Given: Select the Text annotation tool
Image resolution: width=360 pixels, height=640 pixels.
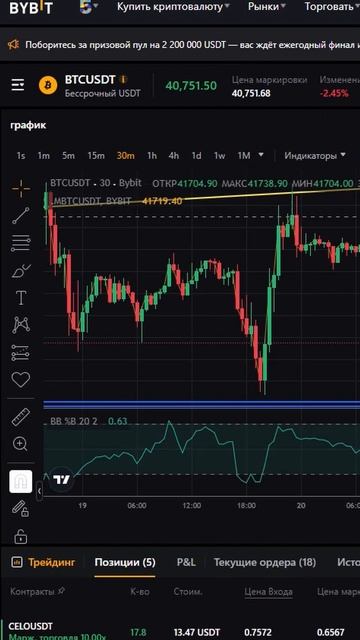Looking at the screenshot, I should 21,298.
